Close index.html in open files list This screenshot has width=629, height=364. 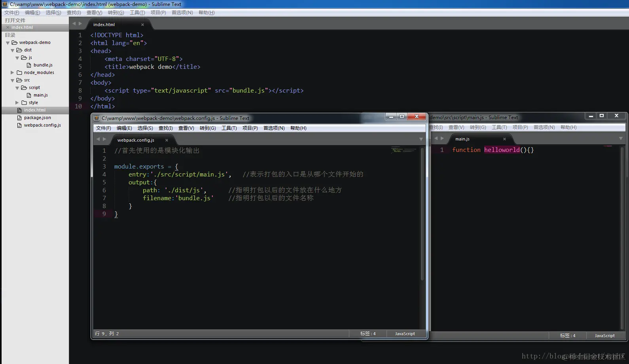8,28
